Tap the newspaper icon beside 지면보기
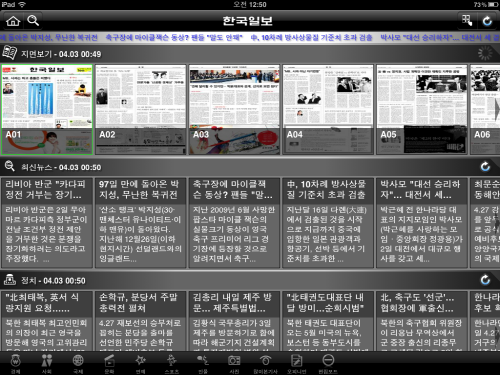 coord(9,53)
